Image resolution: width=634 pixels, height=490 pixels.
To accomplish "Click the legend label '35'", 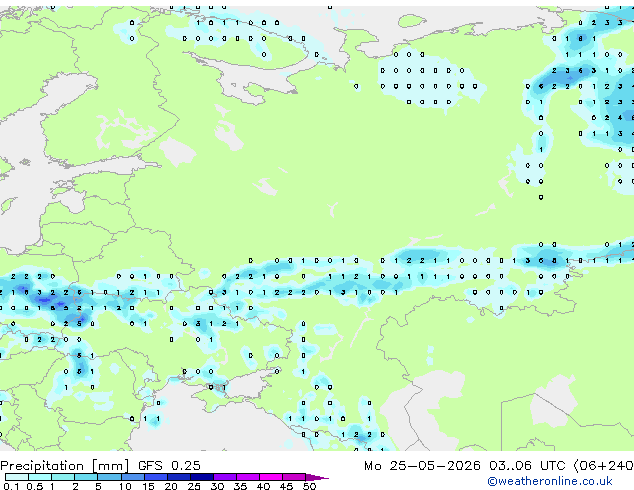I will tap(240, 486).
